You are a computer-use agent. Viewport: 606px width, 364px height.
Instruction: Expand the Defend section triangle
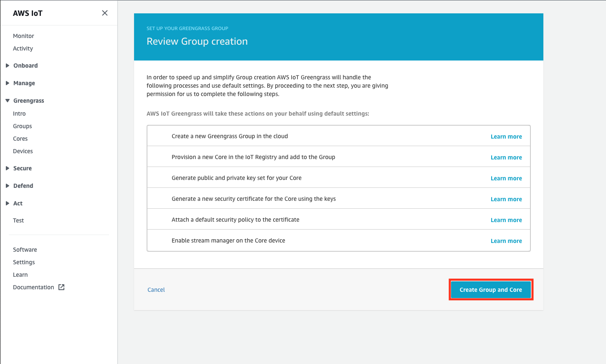point(8,186)
